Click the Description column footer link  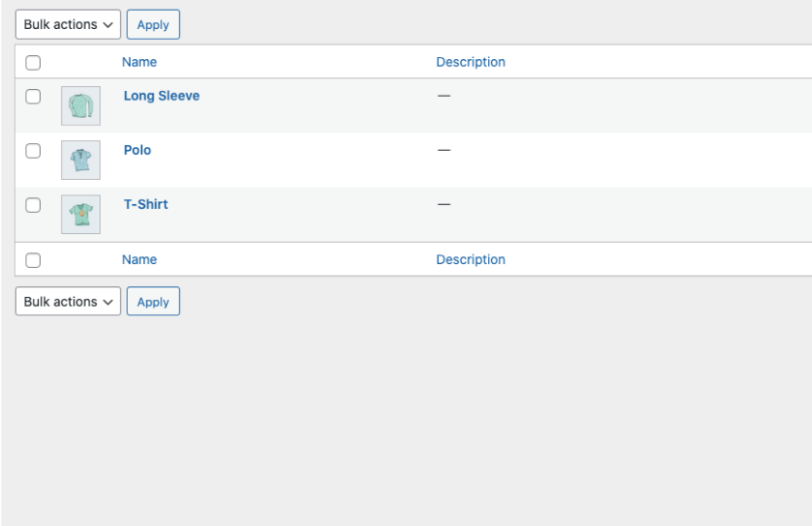[471, 259]
